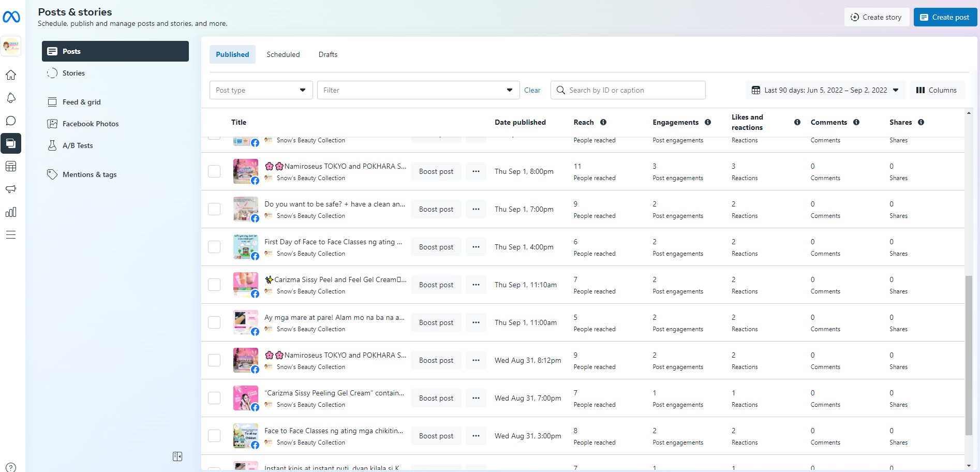Select checkbox for Wed Aug 31, 3:00pm post
Viewport: 980px width, 472px height.
(214, 436)
